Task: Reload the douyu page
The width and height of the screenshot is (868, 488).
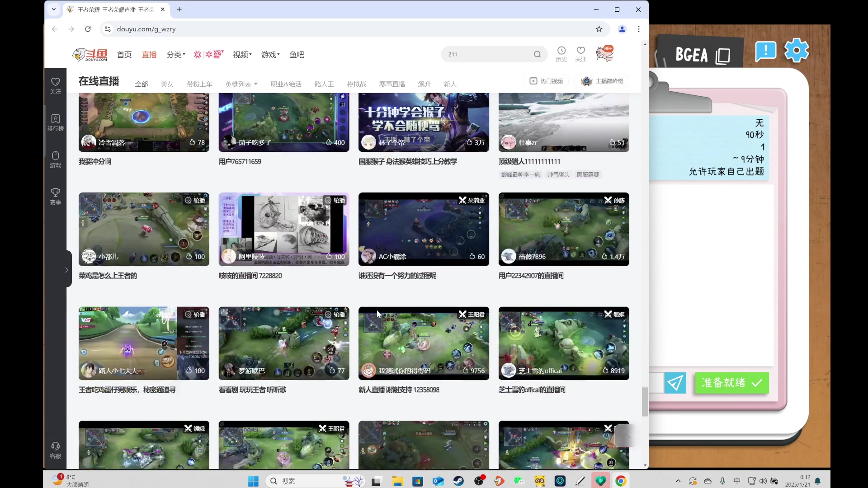Action: pyautogui.click(x=88, y=29)
